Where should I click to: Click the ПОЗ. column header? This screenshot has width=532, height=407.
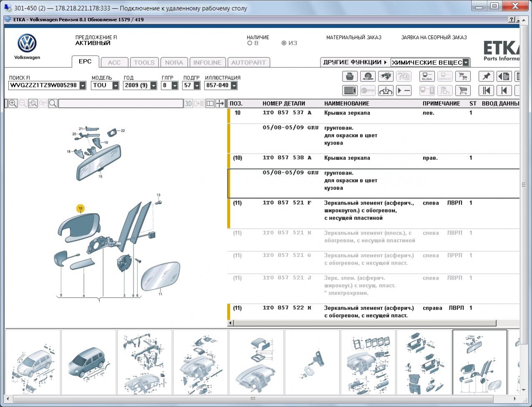click(x=236, y=104)
